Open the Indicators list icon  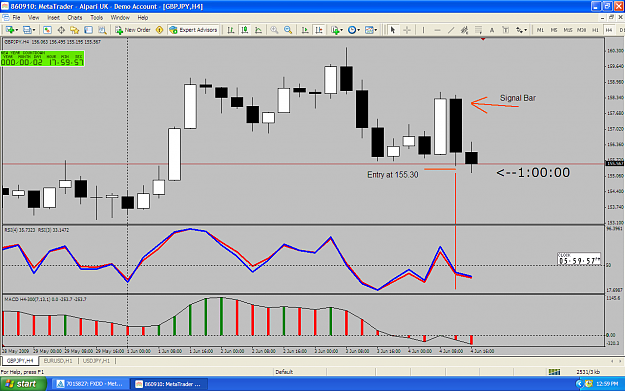[334, 30]
